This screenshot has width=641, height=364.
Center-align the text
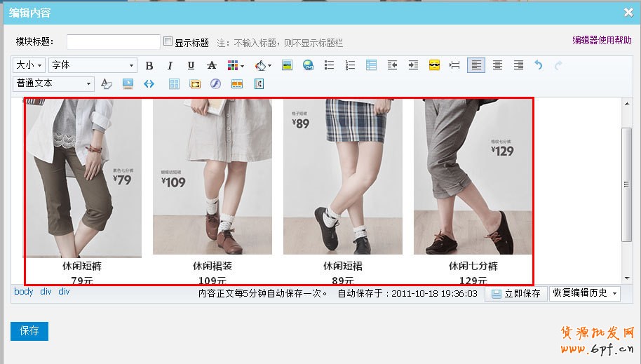(x=497, y=65)
